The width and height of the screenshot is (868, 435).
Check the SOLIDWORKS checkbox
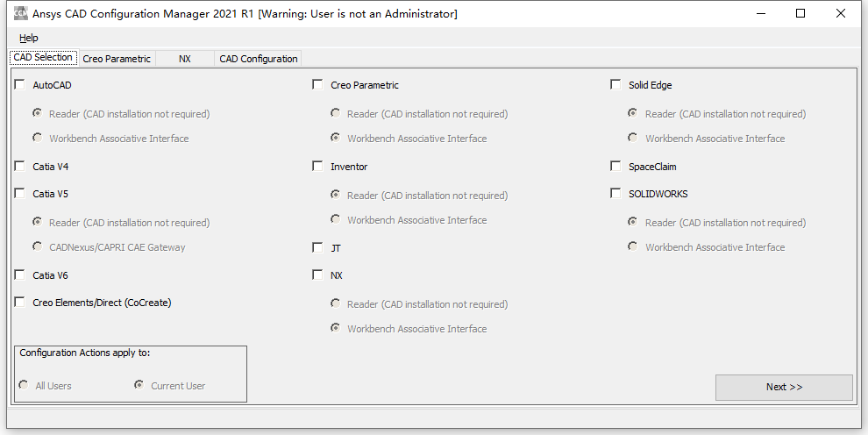[x=615, y=194]
